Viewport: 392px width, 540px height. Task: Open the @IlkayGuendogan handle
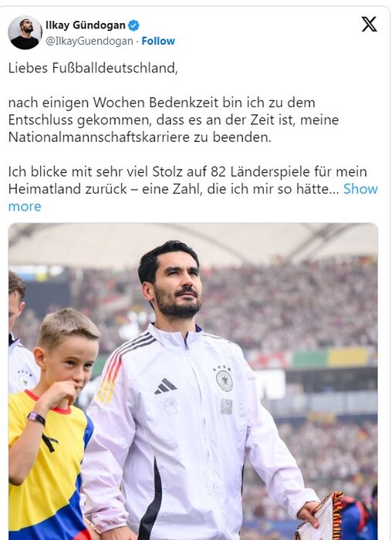(x=90, y=41)
